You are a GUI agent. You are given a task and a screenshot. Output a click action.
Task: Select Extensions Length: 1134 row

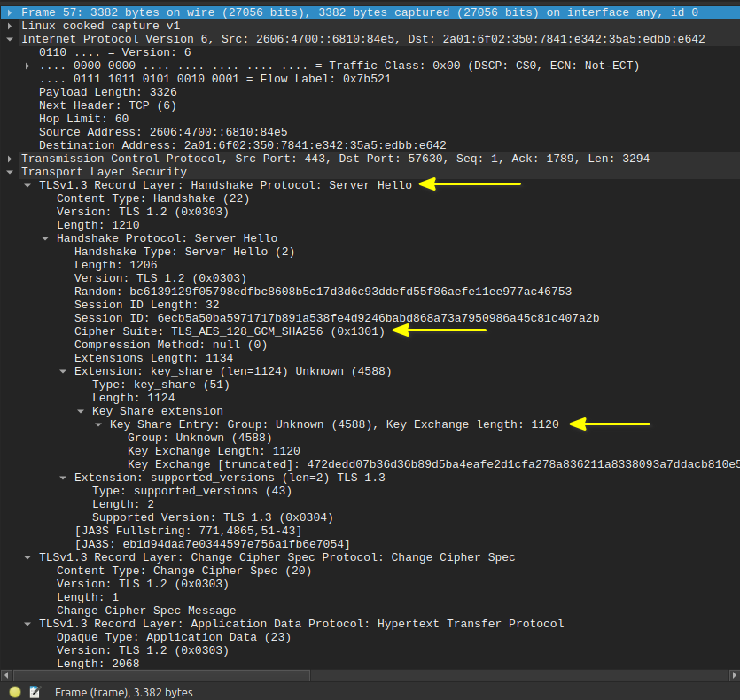click(x=154, y=358)
